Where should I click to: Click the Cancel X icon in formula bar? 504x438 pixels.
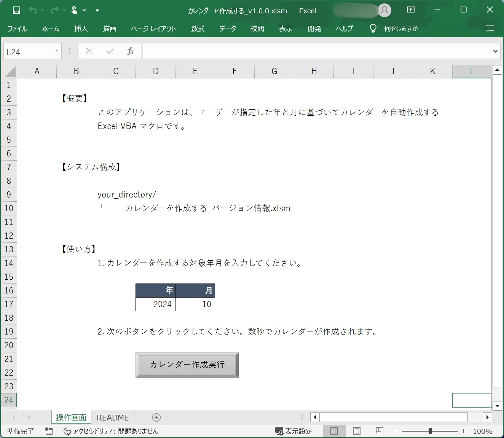click(x=89, y=51)
